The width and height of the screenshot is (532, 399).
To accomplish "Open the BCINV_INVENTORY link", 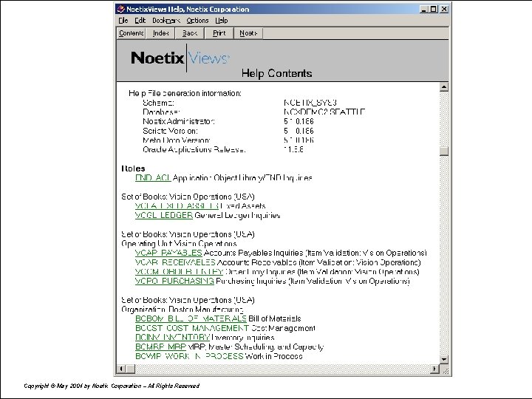I will pyautogui.click(x=172, y=338).
